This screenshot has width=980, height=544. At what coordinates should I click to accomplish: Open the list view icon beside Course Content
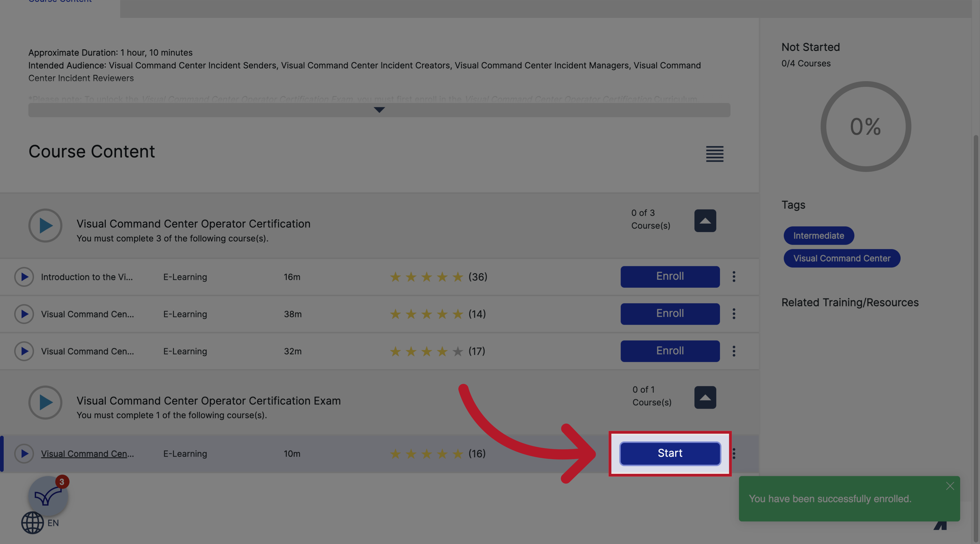[715, 154]
